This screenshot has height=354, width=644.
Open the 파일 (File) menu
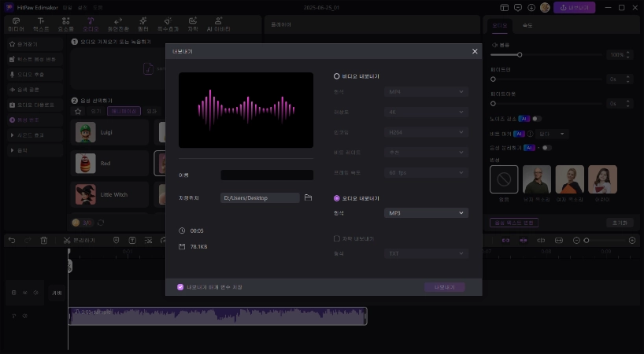[67, 7]
